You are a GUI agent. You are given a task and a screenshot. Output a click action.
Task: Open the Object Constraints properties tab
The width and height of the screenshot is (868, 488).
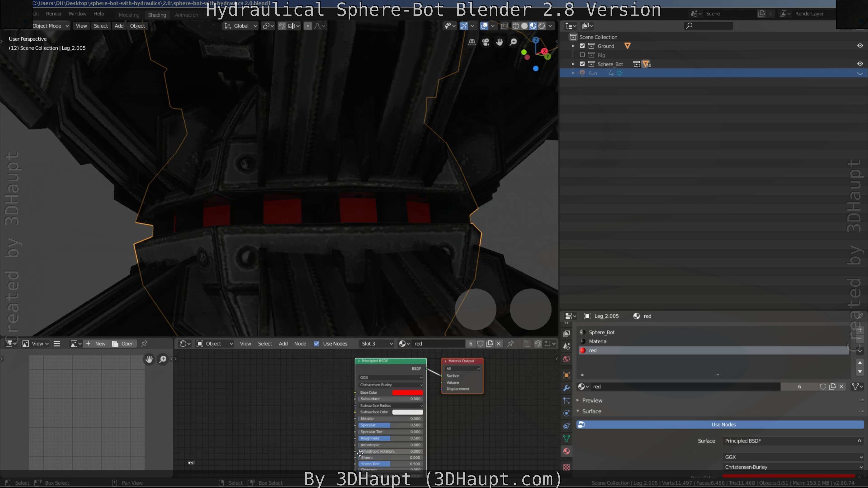tap(566, 426)
